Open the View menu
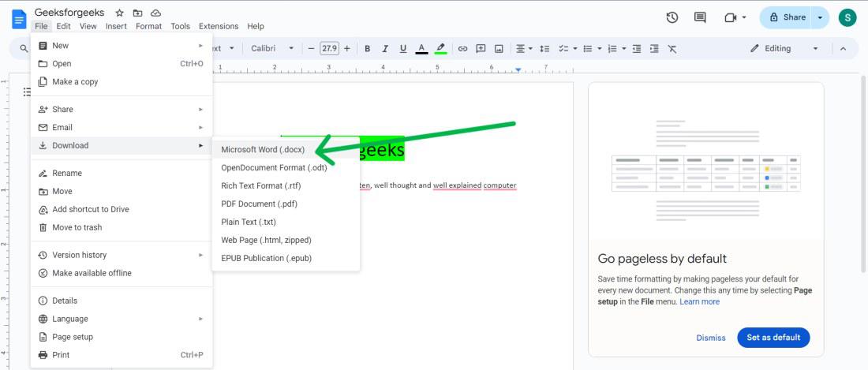 click(88, 26)
